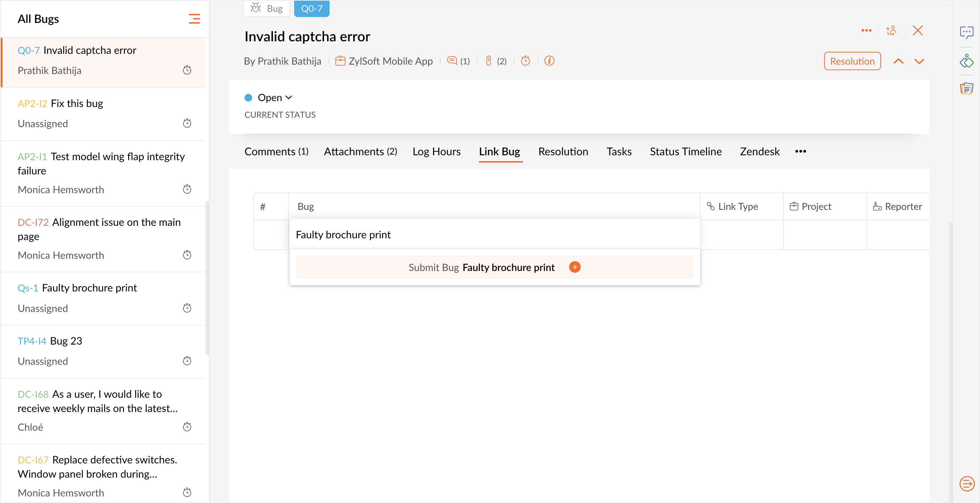Click the add follower person icon
The width and height of the screenshot is (980, 503).
pyautogui.click(x=891, y=31)
